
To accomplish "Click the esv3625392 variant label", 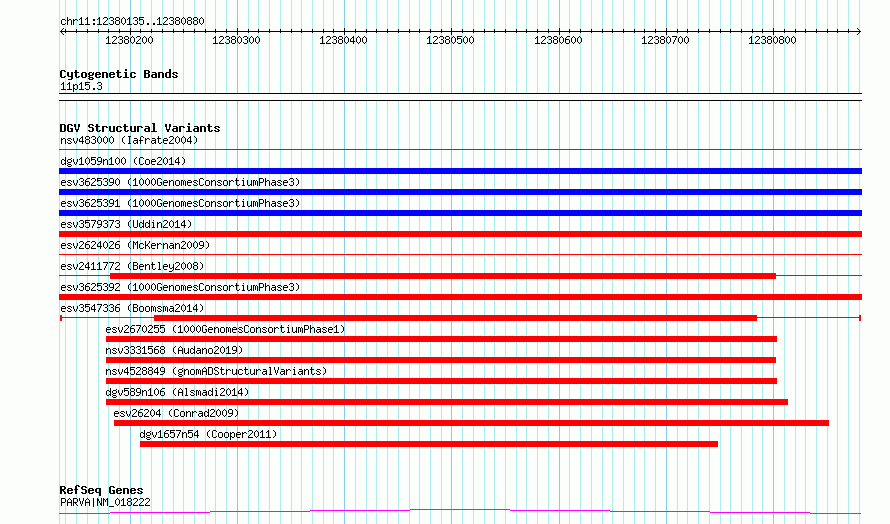I will point(180,287).
